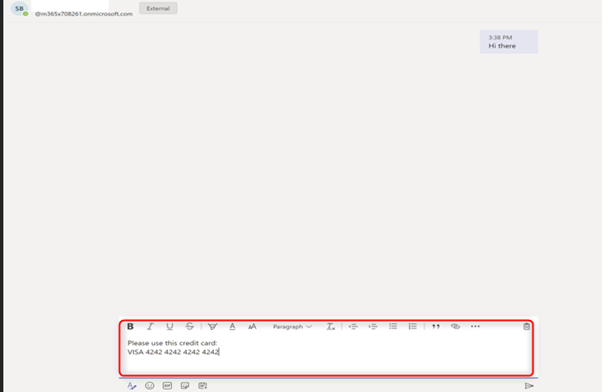Clear all formatting from the text
The height and width of the screenshot is (392, 608).
(x=330, y=326)
